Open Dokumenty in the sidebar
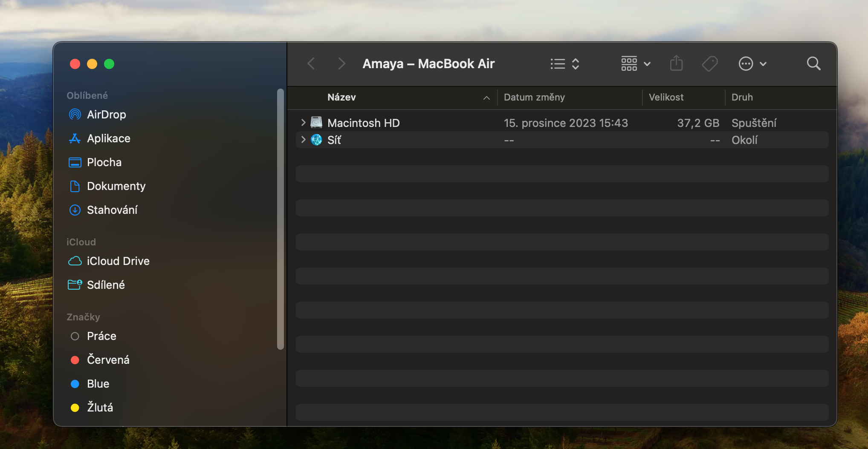This screenshot has height=449, width=868. (x=107, y=186)
